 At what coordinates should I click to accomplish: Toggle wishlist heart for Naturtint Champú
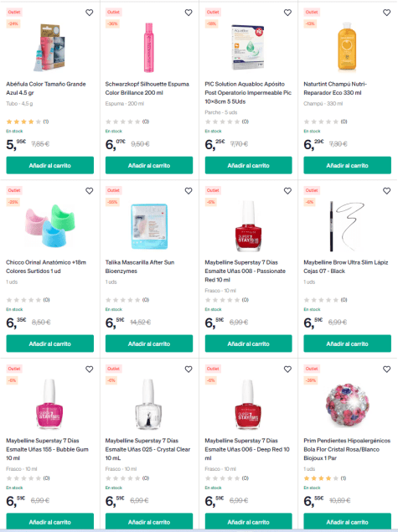[386, 13]
